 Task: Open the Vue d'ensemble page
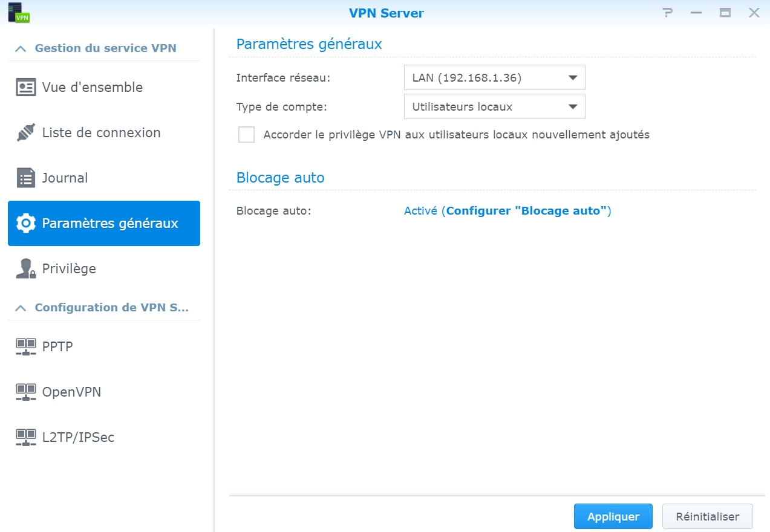click(x=104, y=87)
